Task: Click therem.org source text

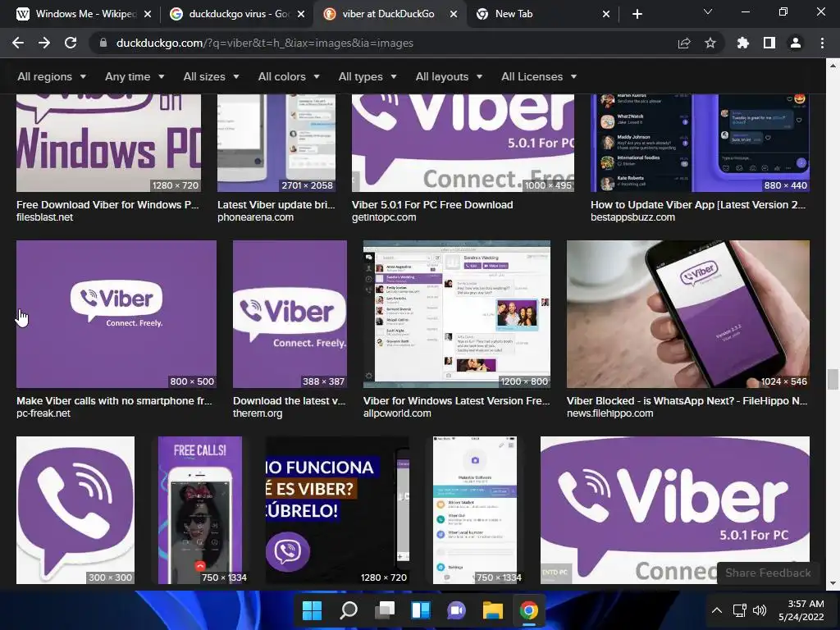Action: coord(258,413)
